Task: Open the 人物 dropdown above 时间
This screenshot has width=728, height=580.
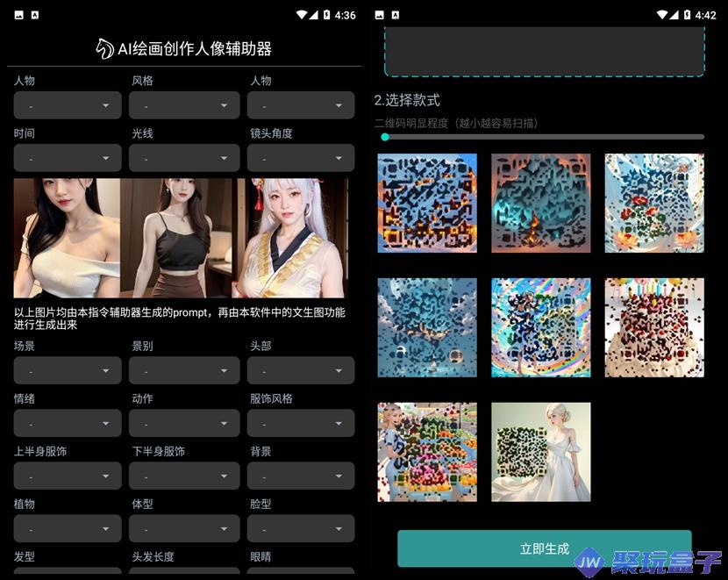Action: click(68, 105)
